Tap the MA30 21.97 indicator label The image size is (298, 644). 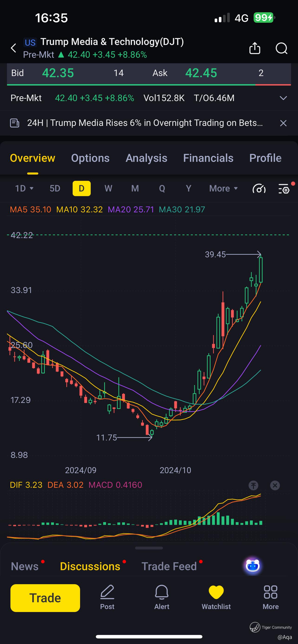pos(182,209)
